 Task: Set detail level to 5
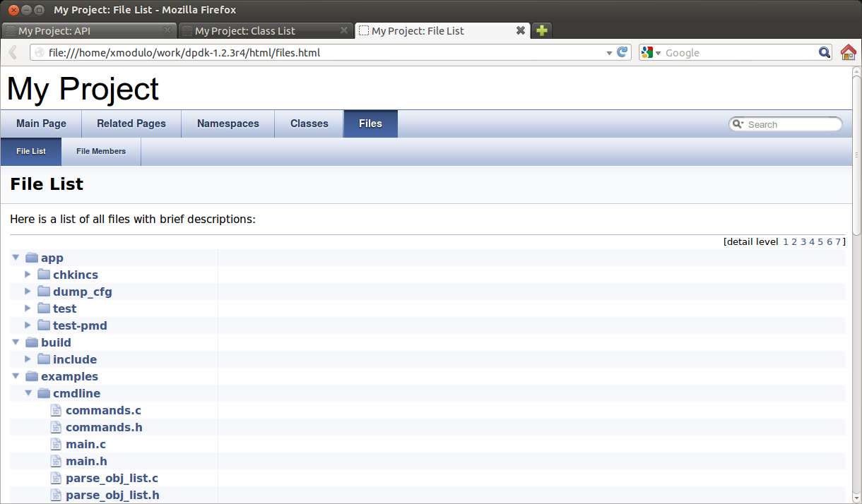(821, 241)
